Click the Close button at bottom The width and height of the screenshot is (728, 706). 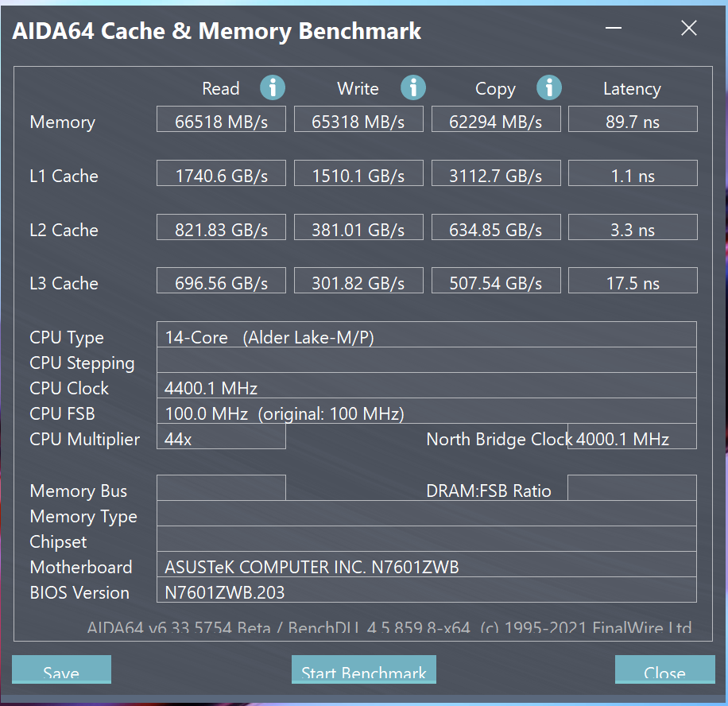coord(665,669)
